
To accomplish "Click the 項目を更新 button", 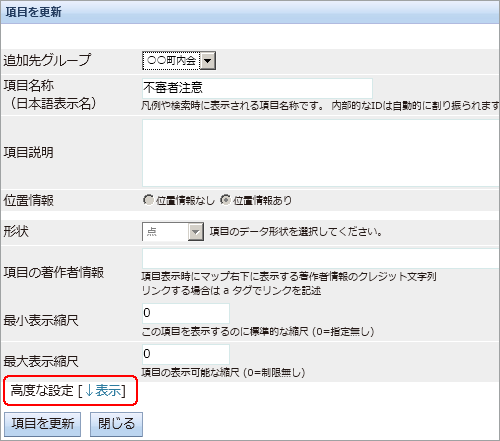I will click(x=42, y=424).
